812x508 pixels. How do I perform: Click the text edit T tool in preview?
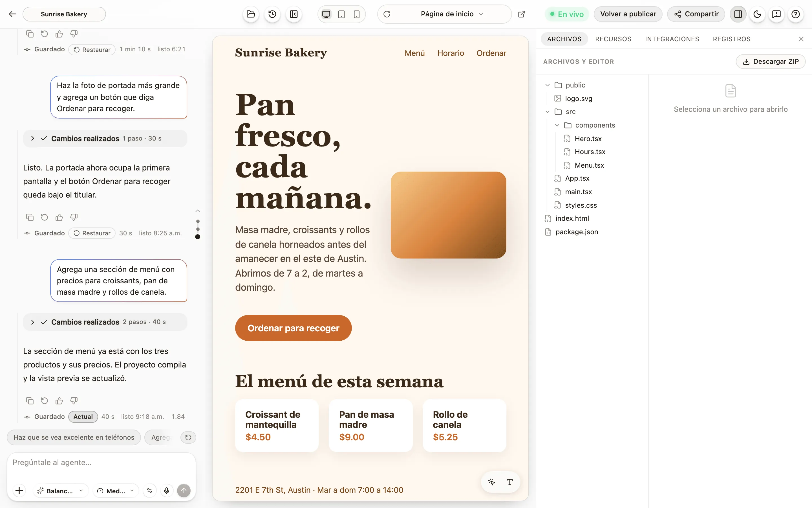pos(510,482)
